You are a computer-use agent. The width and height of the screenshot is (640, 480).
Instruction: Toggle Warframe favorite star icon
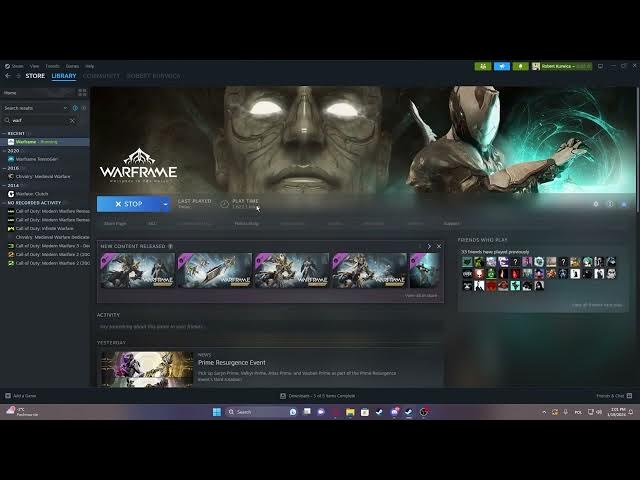coord(624,204)
